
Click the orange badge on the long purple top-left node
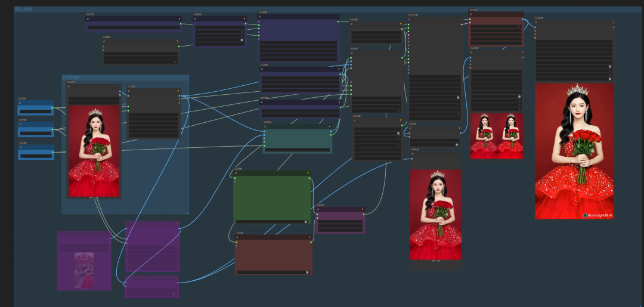179,19
